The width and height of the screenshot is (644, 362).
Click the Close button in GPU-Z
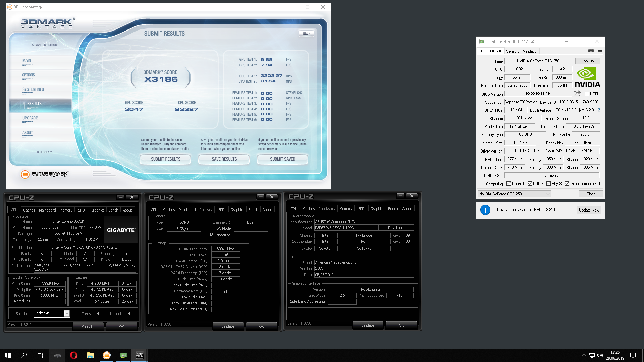coord(591,194)
